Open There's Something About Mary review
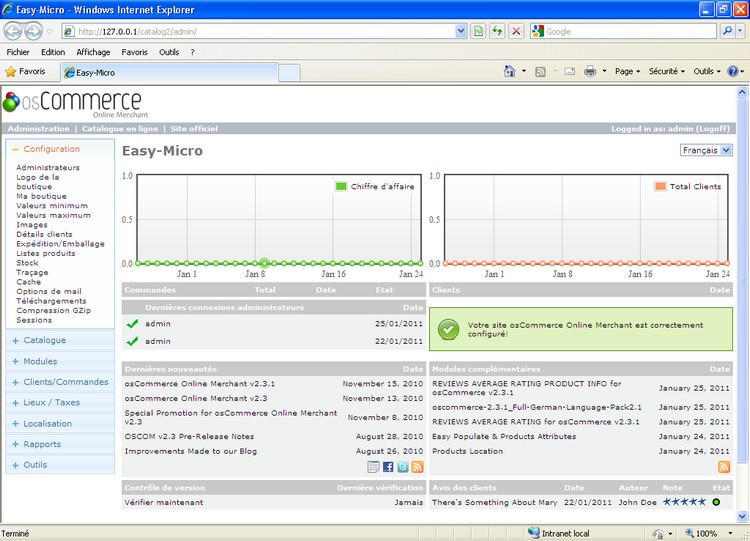The width and height of the screenshot is (750, 541). click(495, 502)
